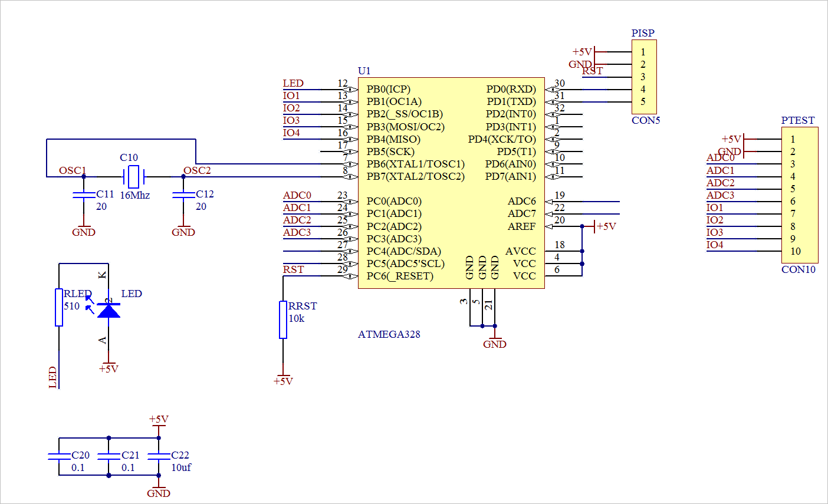Click the PC6(_RESET) pin label
This screenshot has height=504, width=828.
[400, 276]
